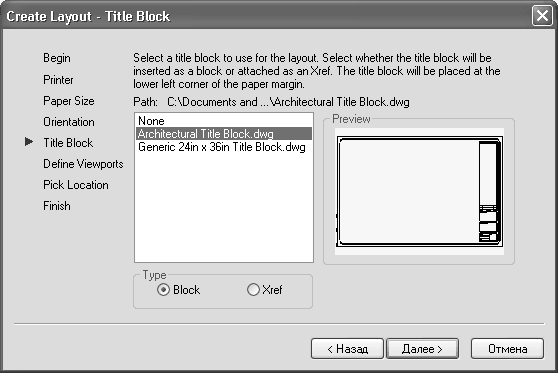Close the Create Layout dialog

542,16
